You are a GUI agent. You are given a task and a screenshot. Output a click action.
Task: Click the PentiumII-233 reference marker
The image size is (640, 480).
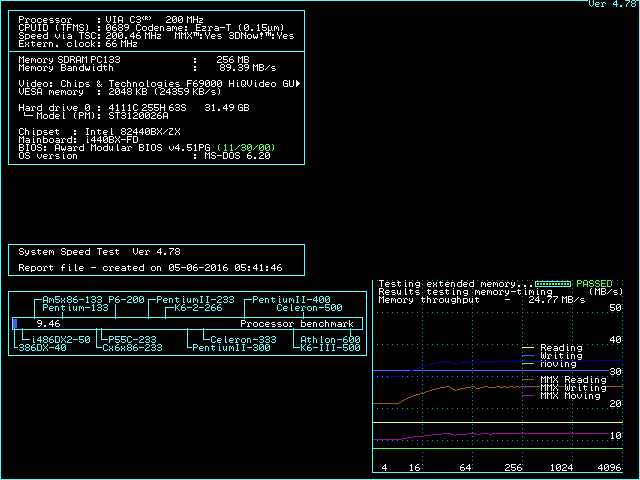[196, 300]
